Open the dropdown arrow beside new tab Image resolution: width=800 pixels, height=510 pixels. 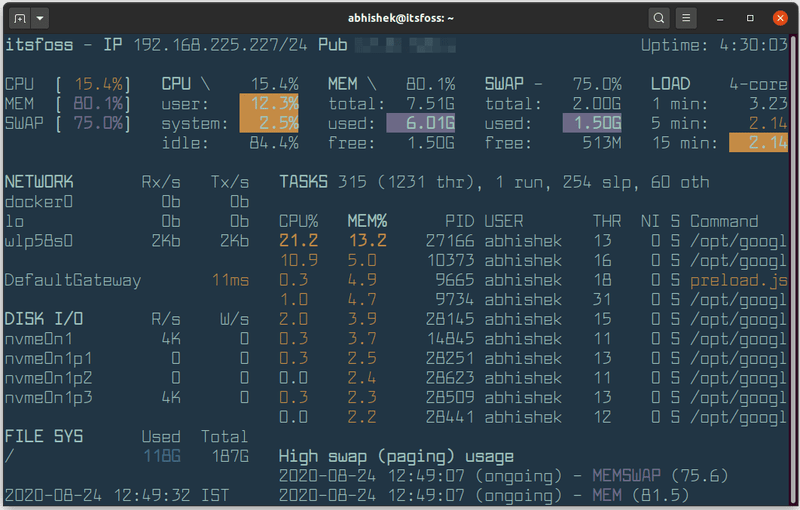coord(40,18)
